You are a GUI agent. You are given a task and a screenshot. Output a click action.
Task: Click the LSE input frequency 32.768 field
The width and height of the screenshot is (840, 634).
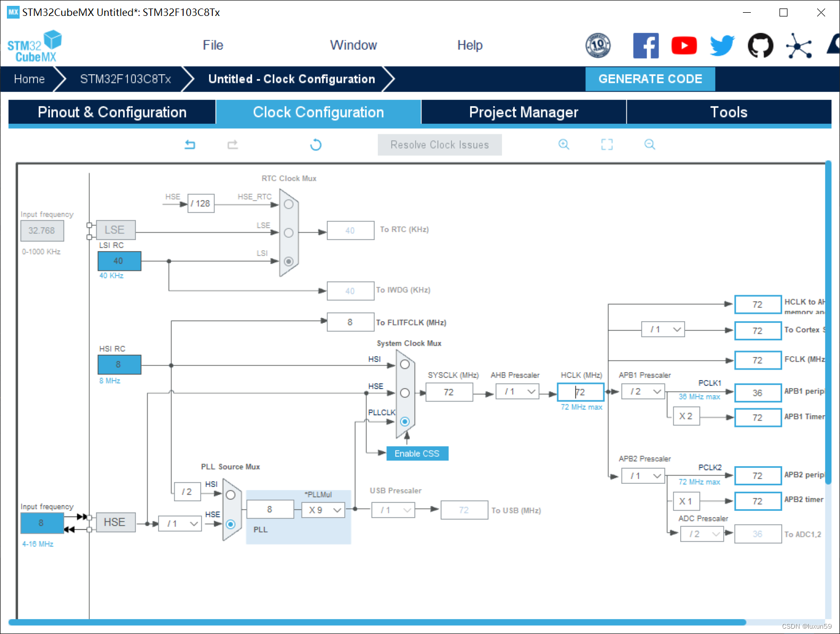pyautogui.click(x=42, y=231)
